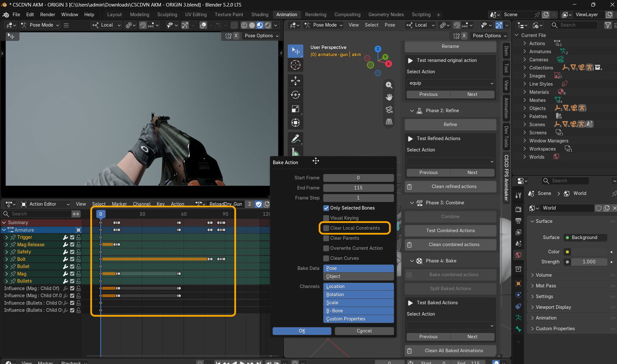Enable the Visual Keying checkbox
Image resolution: width=617 pixels, height=364 pixels.
(x=326, y=218)
